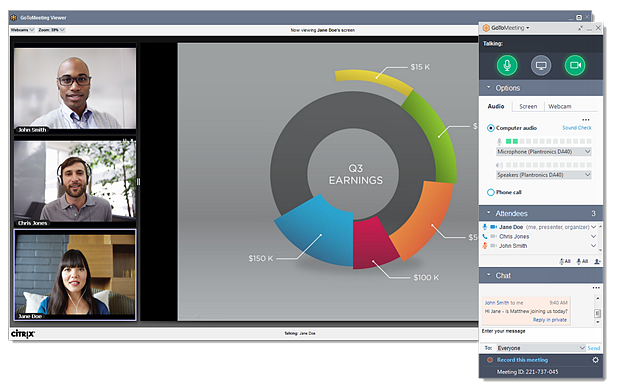Viewport: 619px width, 392px height.
Task: Click Reply in private link
Action: tap(550, 320)
